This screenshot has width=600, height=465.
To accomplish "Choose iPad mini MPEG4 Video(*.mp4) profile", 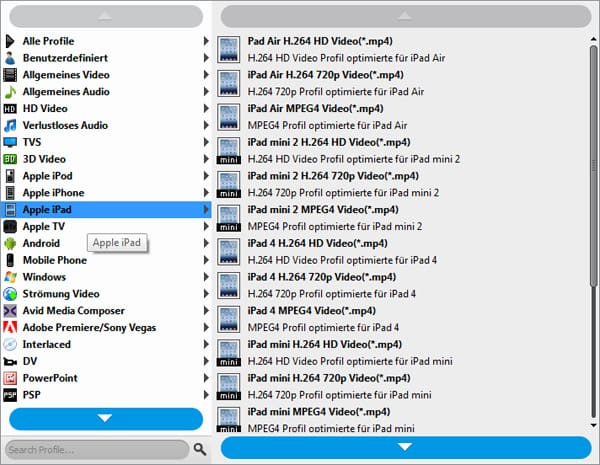I will point(403,419).
